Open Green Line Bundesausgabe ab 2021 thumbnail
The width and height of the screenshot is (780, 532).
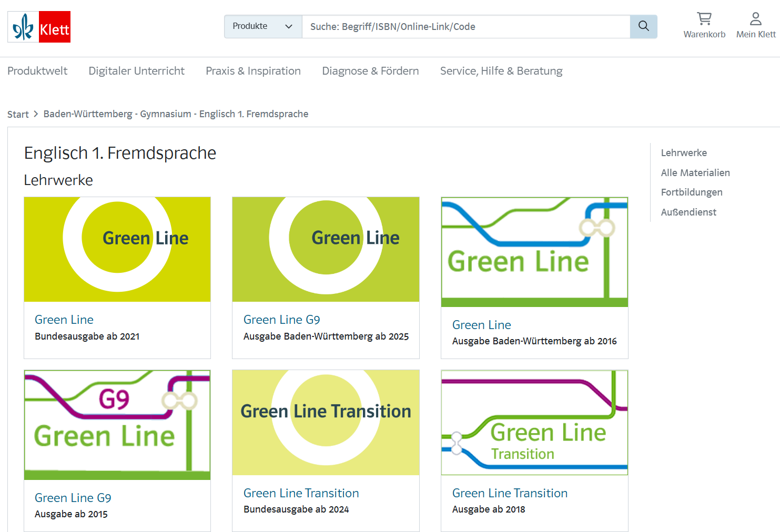(117, 249)
